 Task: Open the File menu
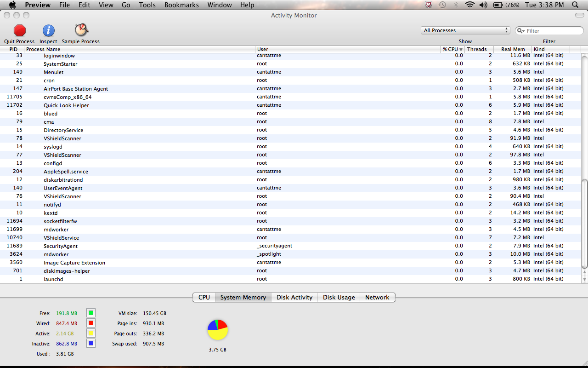[x=65, y=5]
